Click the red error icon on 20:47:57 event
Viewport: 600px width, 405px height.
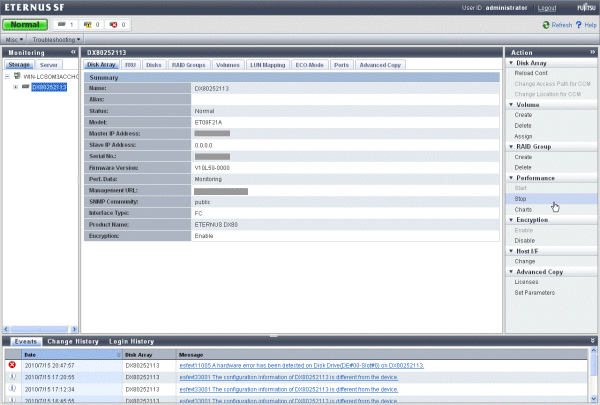pos(12,365)
